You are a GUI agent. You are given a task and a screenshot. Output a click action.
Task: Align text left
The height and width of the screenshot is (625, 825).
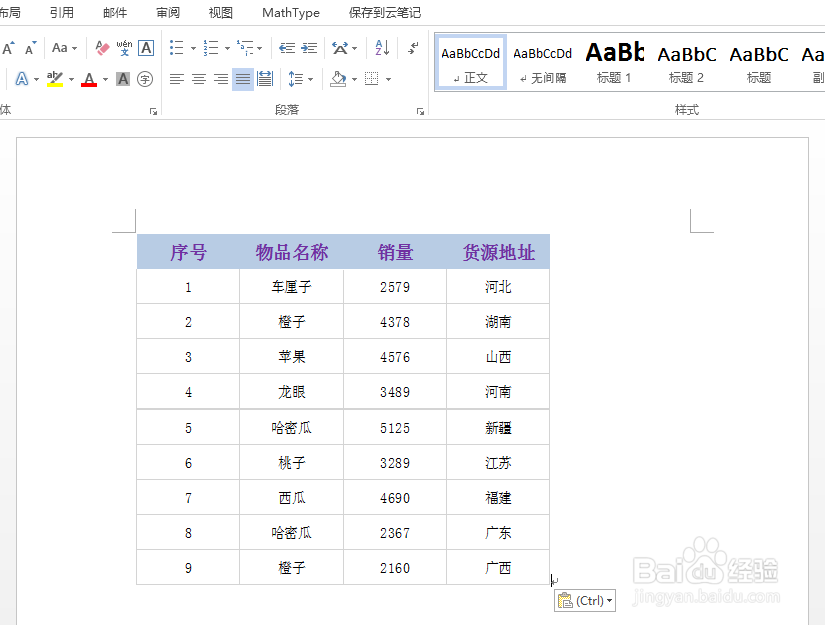pos(177,79)
